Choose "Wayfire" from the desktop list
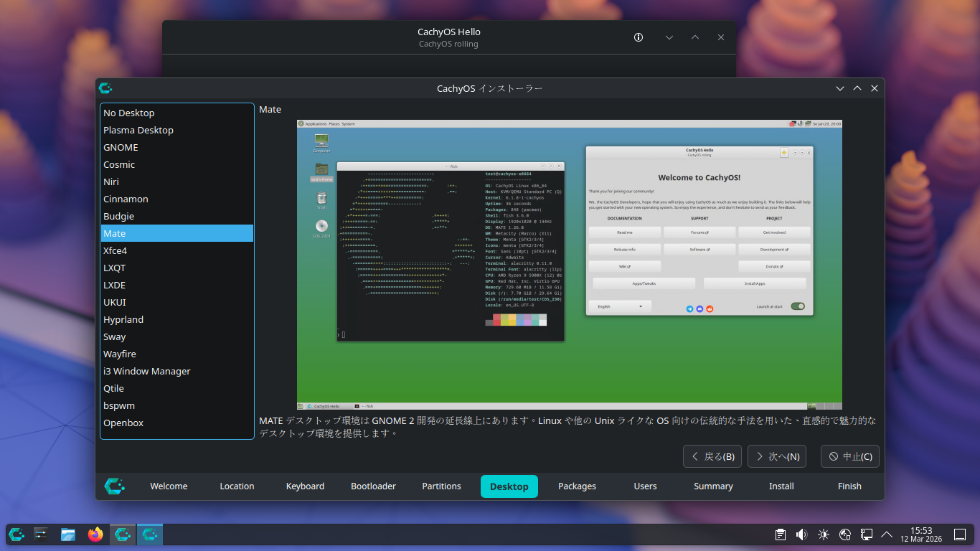The image size is (980, 551). (x=177, y=354)
